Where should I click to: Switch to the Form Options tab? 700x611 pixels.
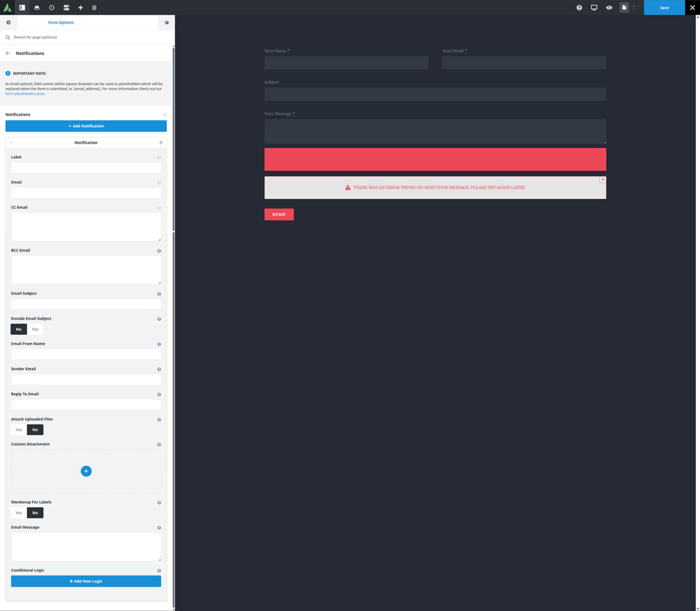click(x=61, y=22)
